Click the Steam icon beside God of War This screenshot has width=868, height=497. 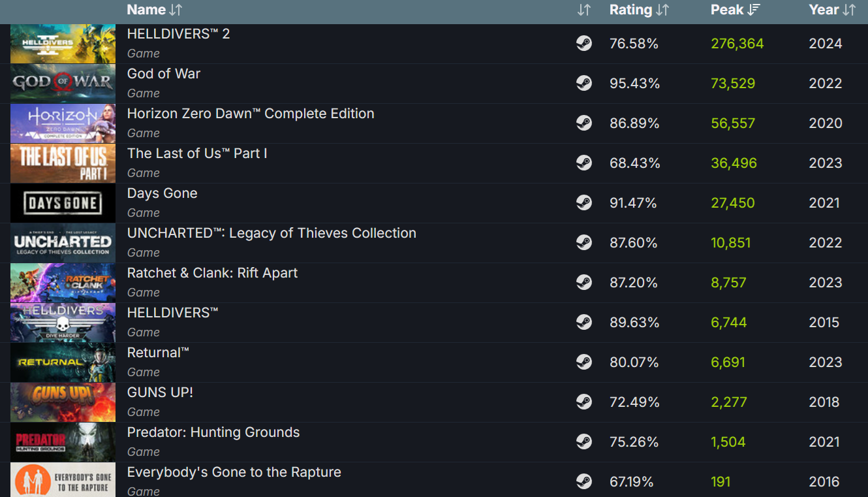coord(584,84)
